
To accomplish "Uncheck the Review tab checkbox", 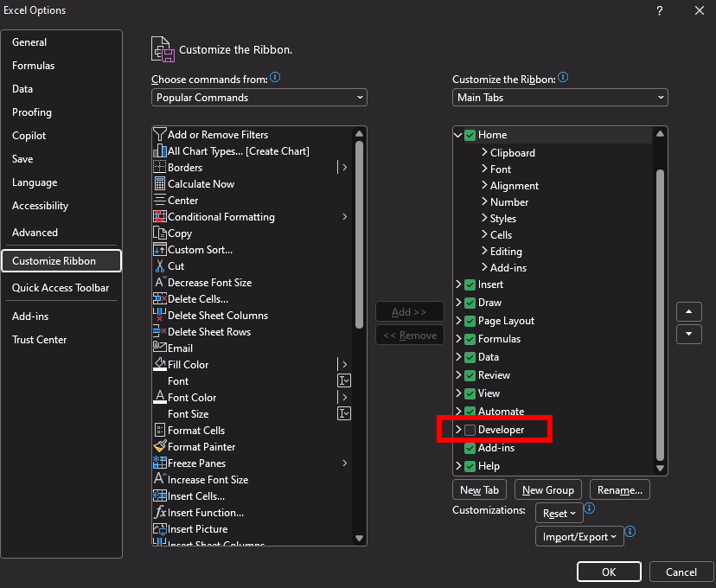I will coord(470,376).
